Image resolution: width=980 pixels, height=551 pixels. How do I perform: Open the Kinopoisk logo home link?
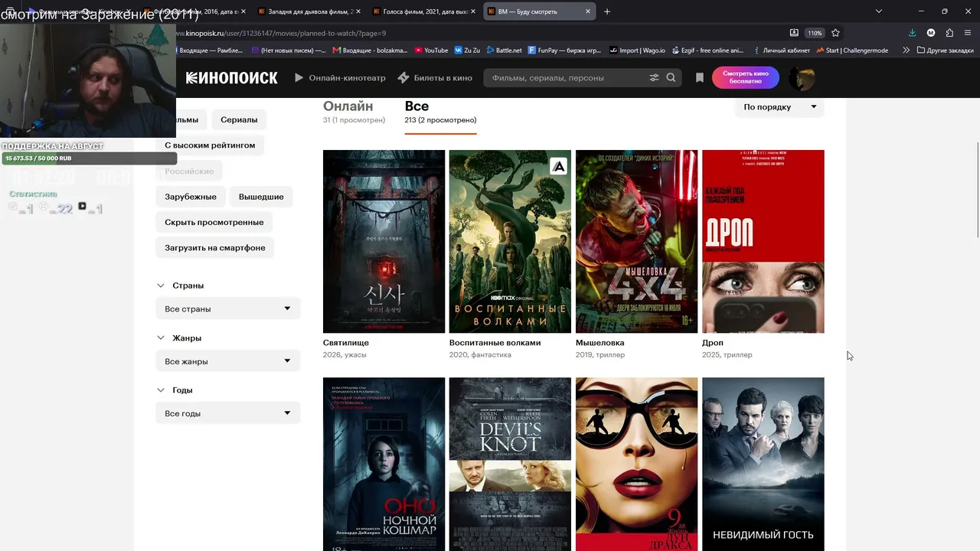click(x=231, y=77)
